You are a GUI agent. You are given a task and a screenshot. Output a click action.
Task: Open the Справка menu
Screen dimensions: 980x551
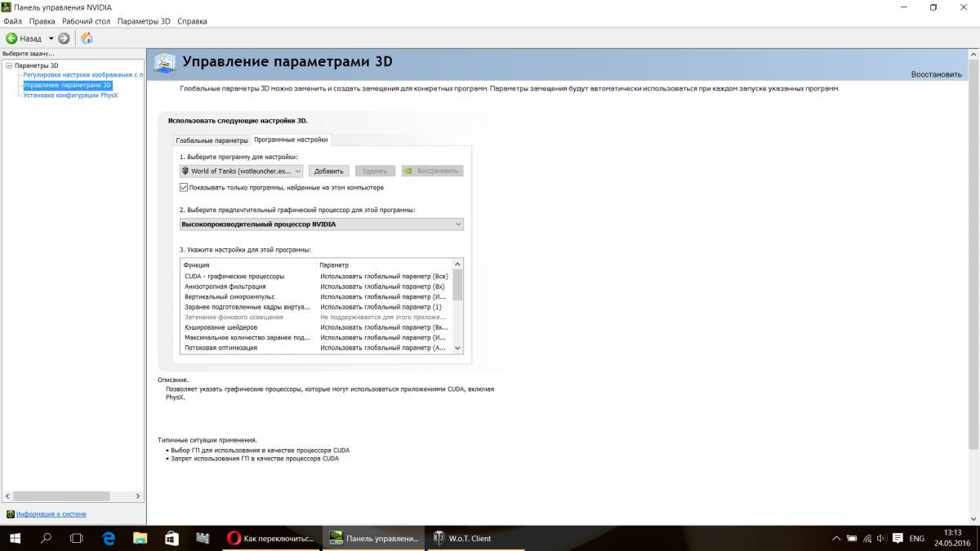click(x=192, y=21)
